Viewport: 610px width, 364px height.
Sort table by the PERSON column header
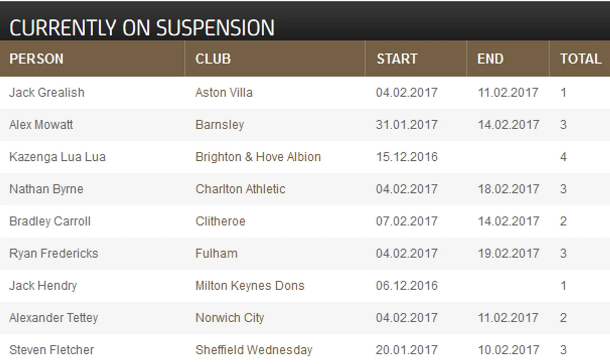[36, 59]
